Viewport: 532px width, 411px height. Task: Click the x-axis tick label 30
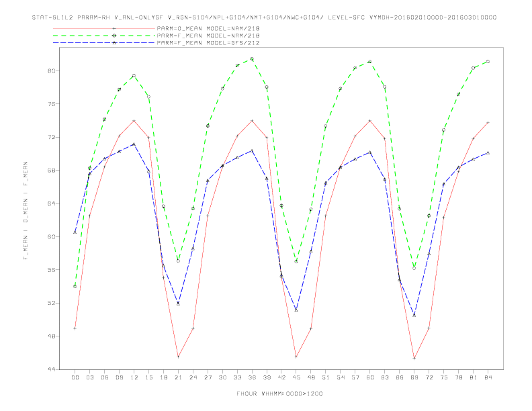pos(222,377)
